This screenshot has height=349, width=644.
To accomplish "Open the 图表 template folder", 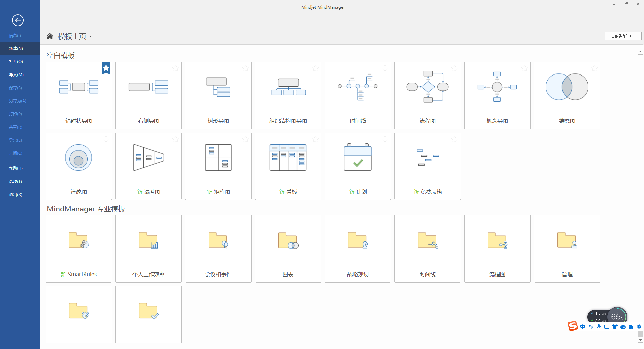I will (288, 240).
